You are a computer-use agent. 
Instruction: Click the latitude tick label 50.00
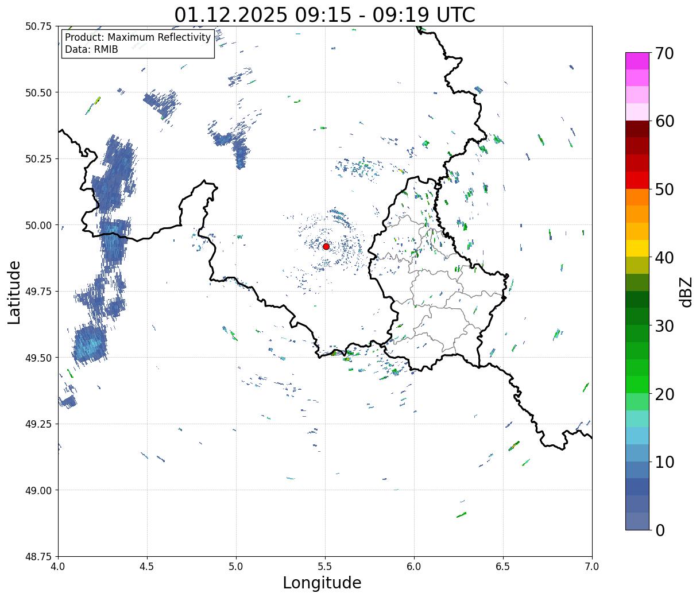(x=38, y=225)
